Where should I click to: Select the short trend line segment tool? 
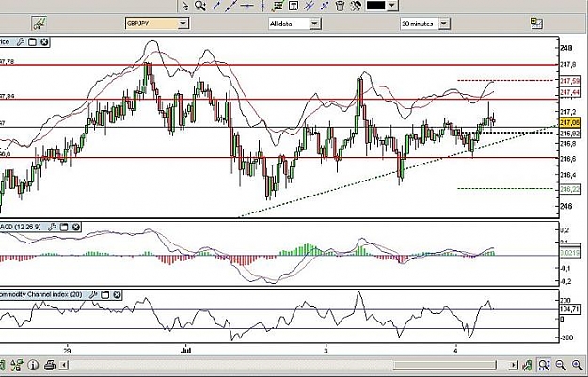pos(216,6)
